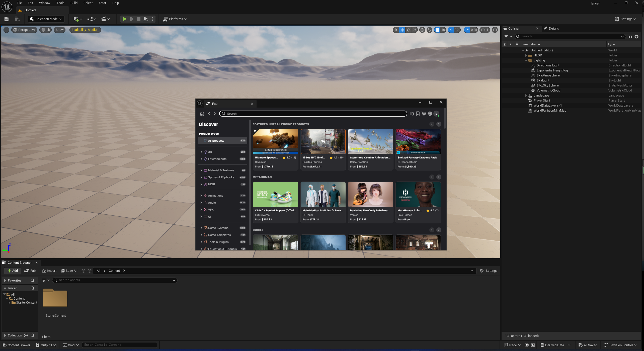The height and width of the screenshot is (351, 644).
Task: Click the Save current level icon
Action: point(7,19)
